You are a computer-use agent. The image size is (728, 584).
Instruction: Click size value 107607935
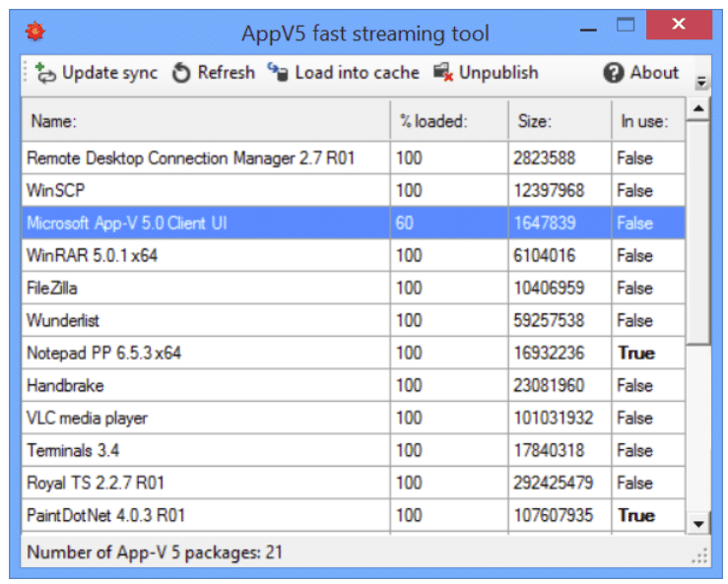tap(554, 516)
